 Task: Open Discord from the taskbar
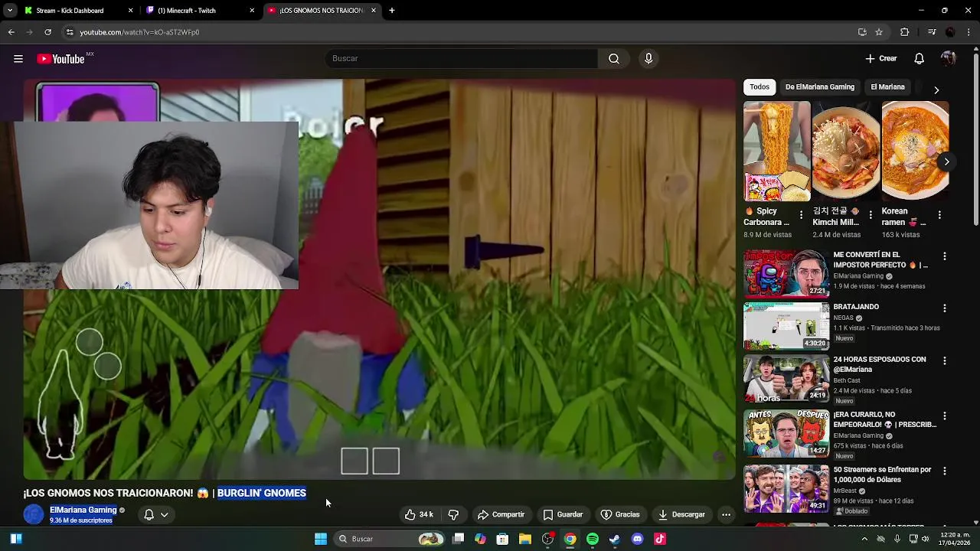(638, 539)
